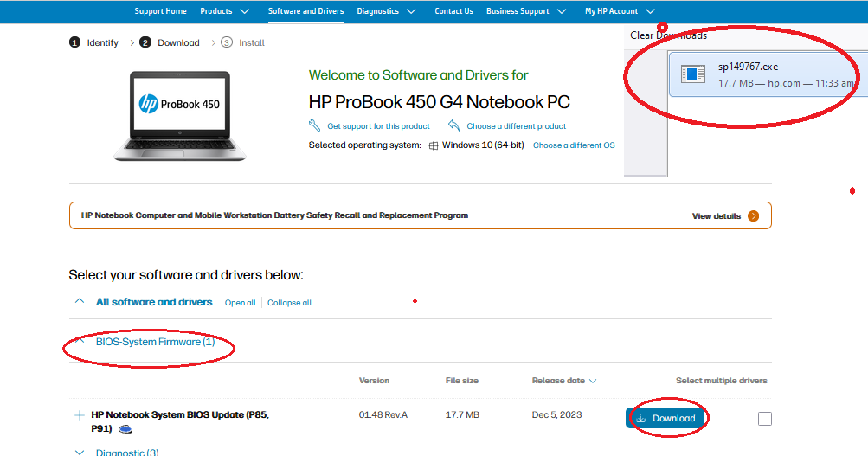Open My HP Account menu
Image resolution: width=868 pixels, height=456 pixels.
[611, 11]
